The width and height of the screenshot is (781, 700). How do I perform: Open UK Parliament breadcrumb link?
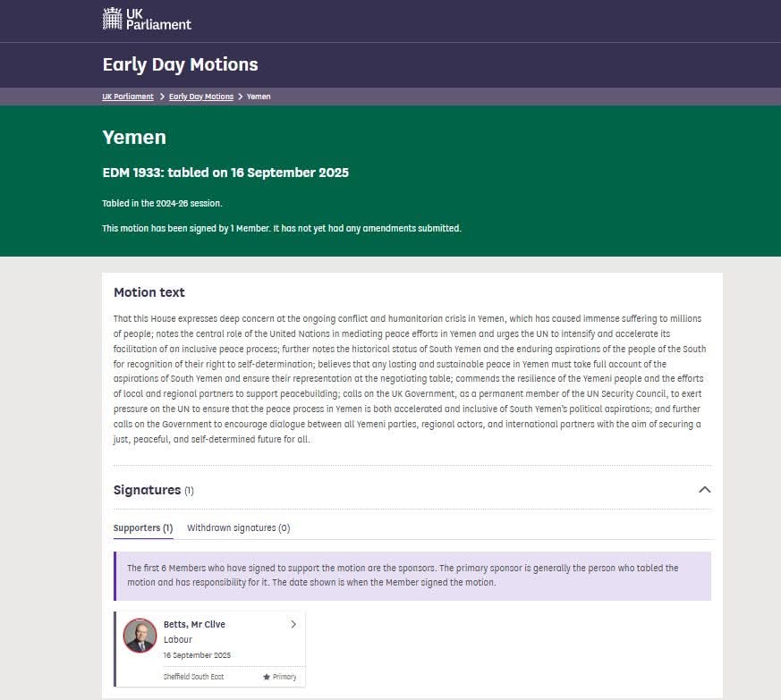tap(128, 97)
